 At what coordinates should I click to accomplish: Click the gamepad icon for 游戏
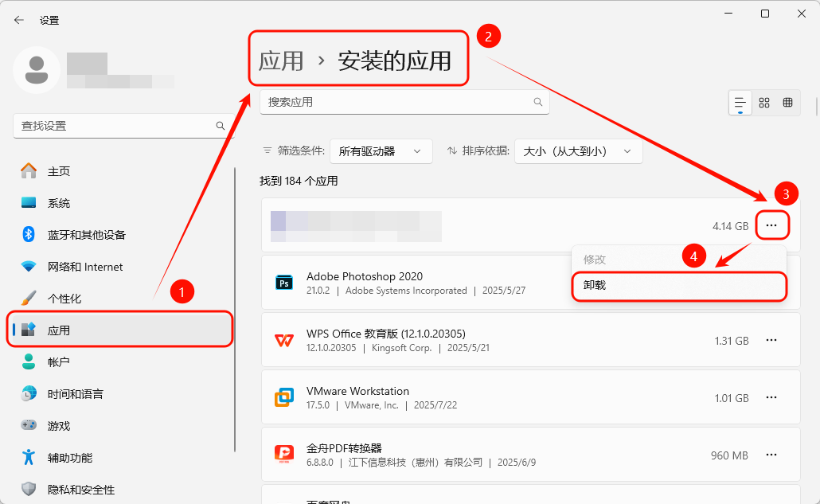(29, 425)
